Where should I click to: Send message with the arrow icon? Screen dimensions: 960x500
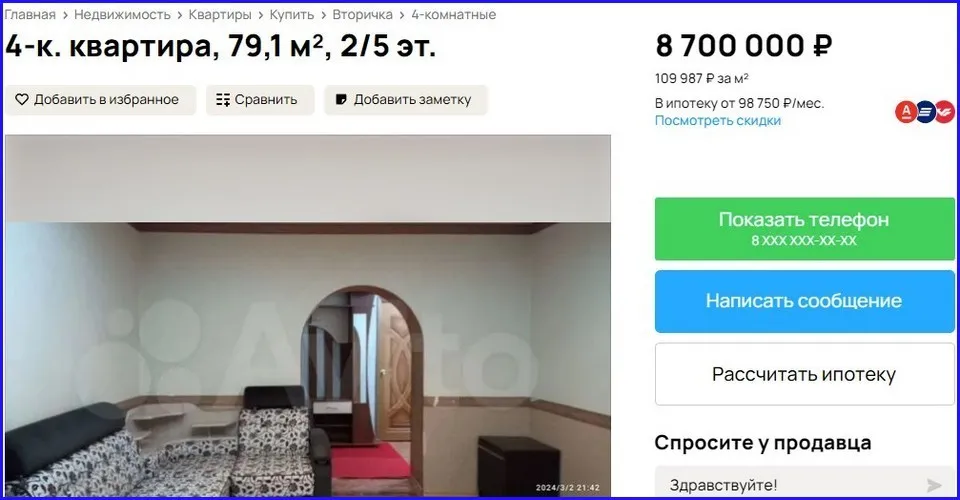[934, 485]
